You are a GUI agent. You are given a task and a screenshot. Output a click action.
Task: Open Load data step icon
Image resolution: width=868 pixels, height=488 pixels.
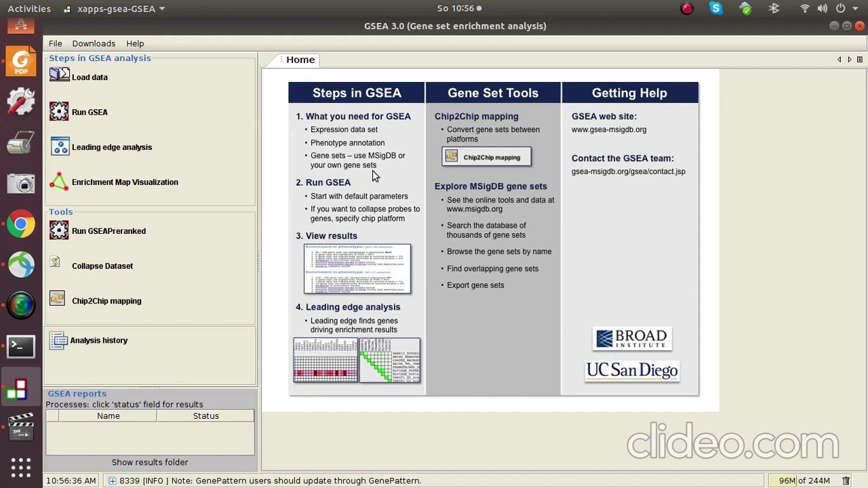pyautogui.click(x=59, y=75)
